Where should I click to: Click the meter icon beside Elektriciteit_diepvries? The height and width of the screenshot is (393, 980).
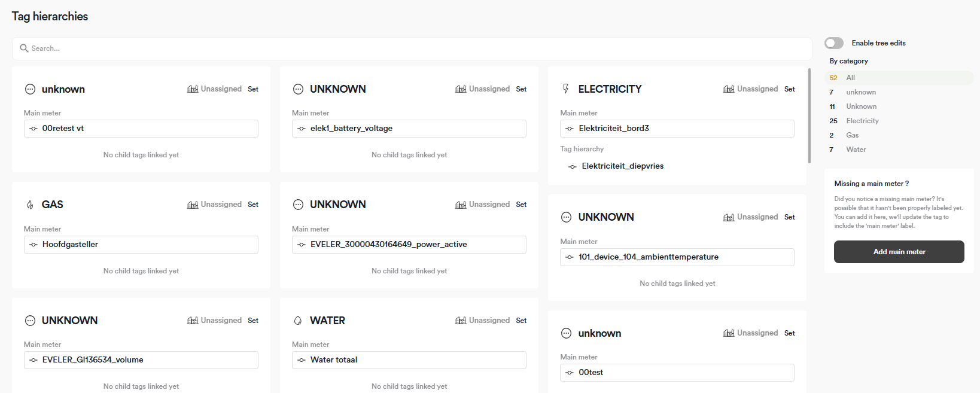[573, 166]
